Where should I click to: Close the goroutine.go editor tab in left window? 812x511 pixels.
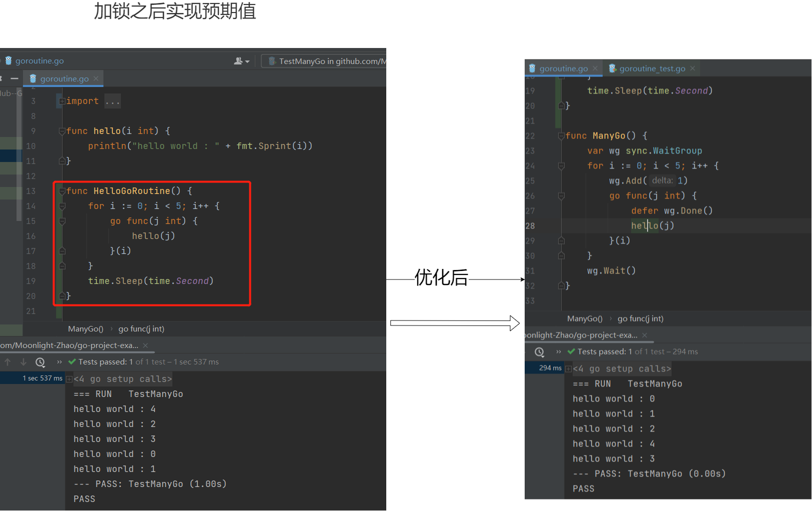96,78
